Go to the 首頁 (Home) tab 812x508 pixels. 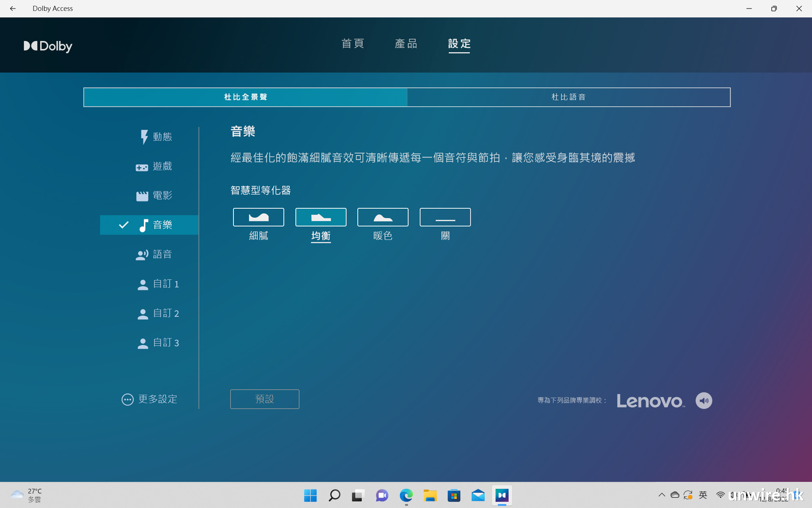click(x=353, y=44)
